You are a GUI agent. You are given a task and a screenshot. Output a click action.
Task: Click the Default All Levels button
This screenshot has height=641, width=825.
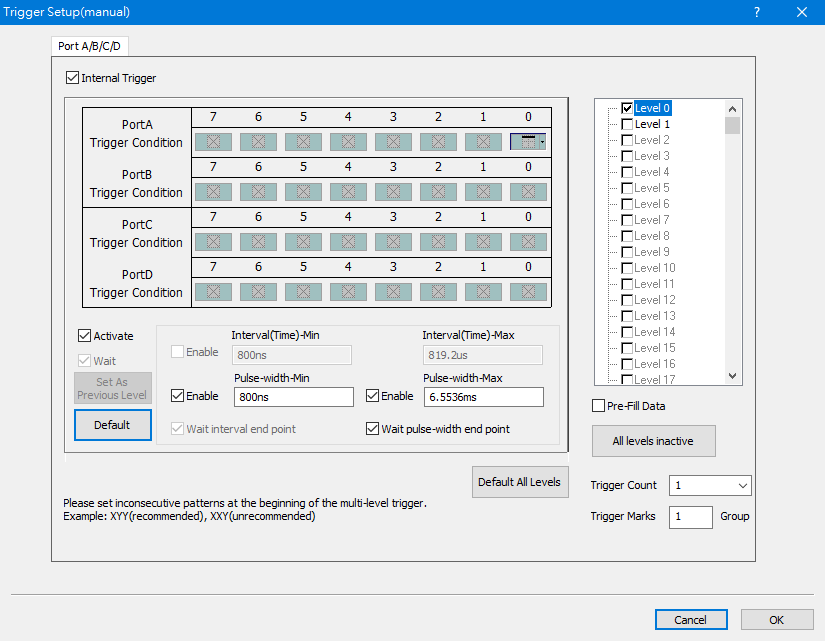pos(520,482)
